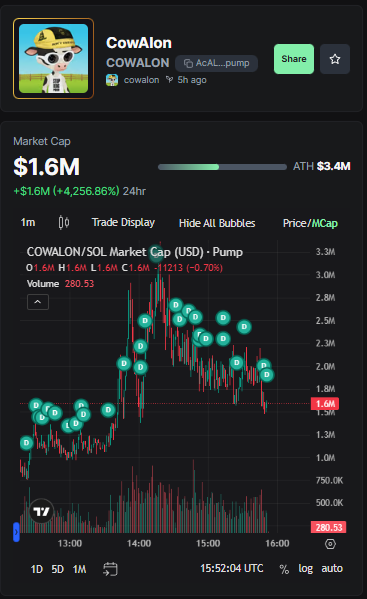367x599 pixels.
Task: Click the 14:00 time axis label
Action: [x=139, y=543]
